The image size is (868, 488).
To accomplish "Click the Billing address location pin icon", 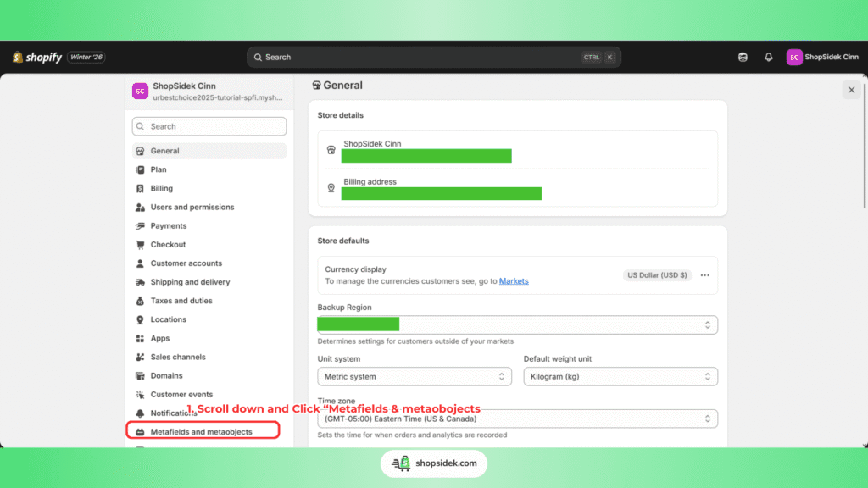I will (331, 188).
